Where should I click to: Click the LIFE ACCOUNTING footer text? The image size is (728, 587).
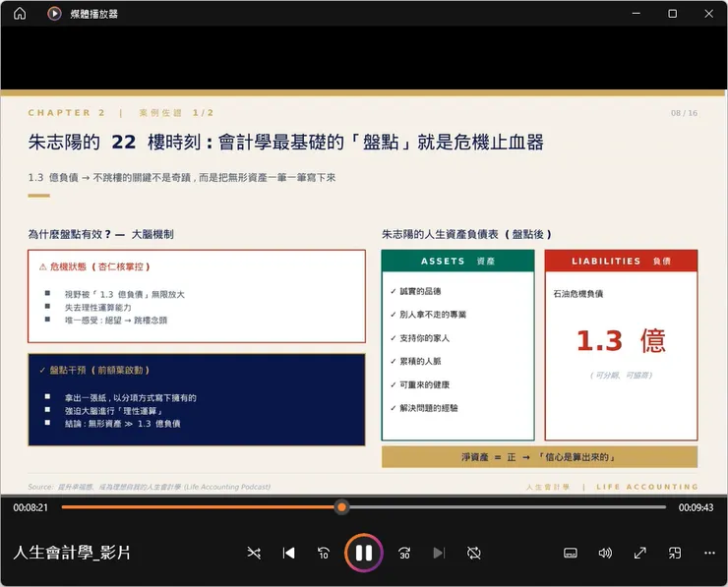click(647, 487)
